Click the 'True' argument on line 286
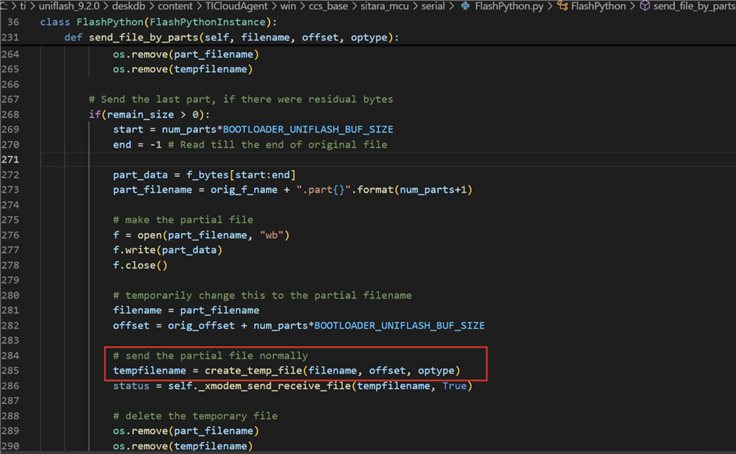The height and width of the screenshot is (454, 736). [454, 386]
